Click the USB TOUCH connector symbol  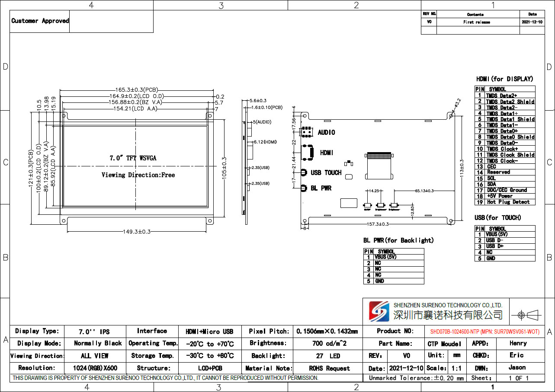click(304, 172)
